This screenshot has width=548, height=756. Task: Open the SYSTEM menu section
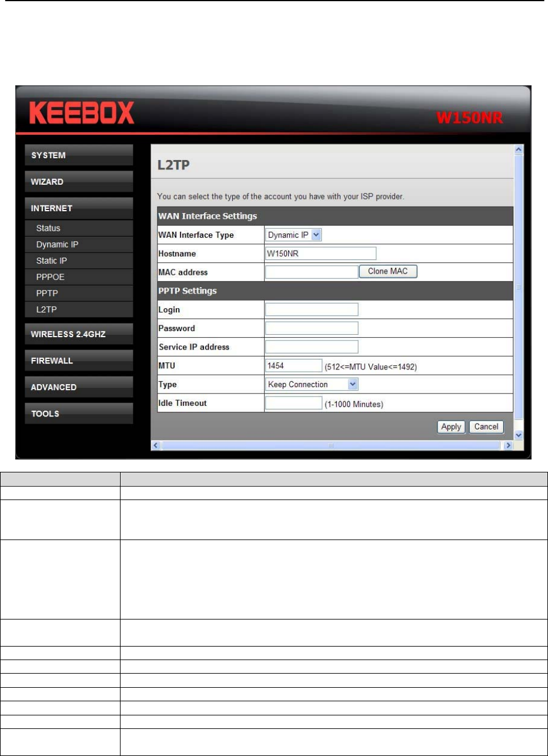(79, 156)
